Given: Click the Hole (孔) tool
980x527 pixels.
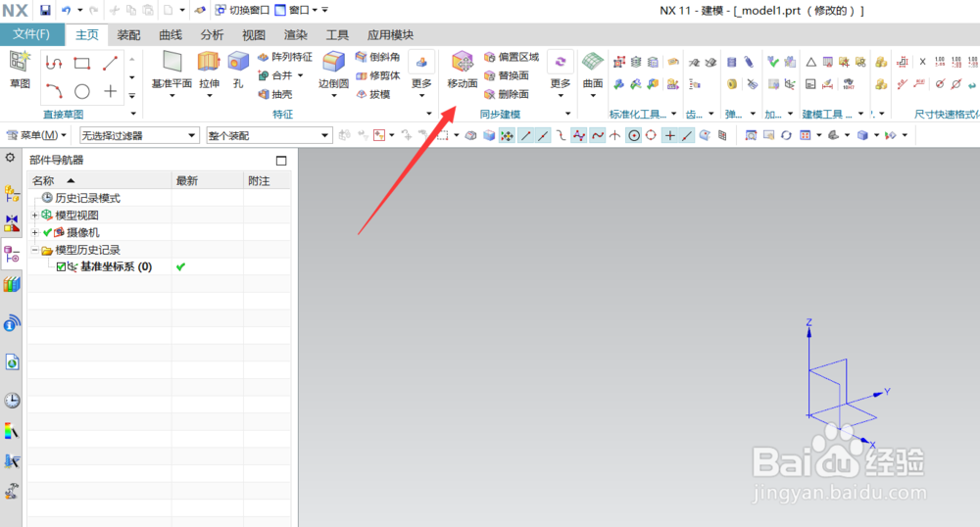Looking at the screenshot, I should 238,69.
